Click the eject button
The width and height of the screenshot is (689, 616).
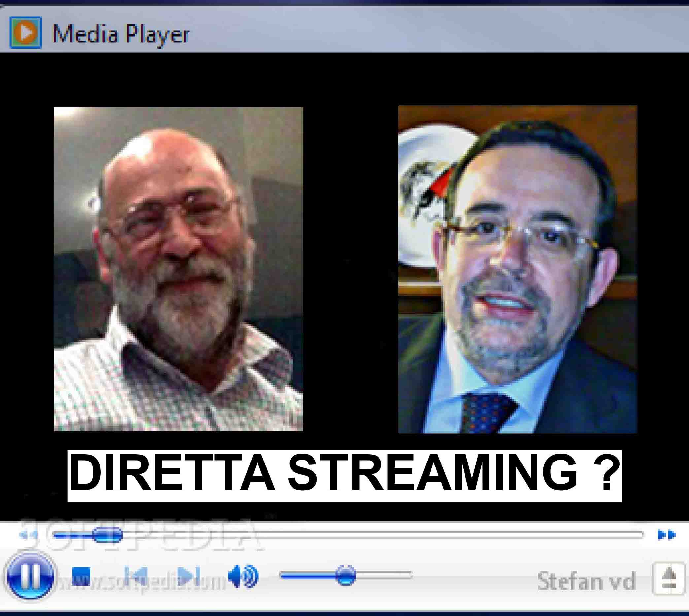[x=669, y=578]
